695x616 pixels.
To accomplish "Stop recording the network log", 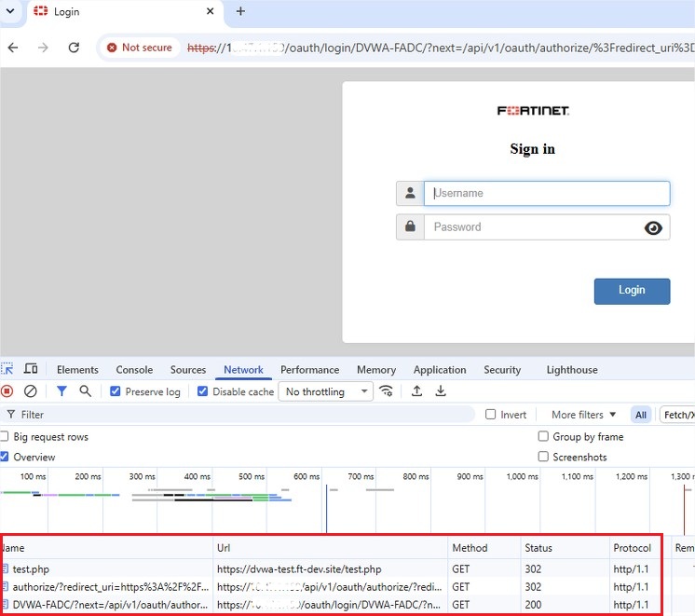I will pyautogui.click(x=7, y=391).
